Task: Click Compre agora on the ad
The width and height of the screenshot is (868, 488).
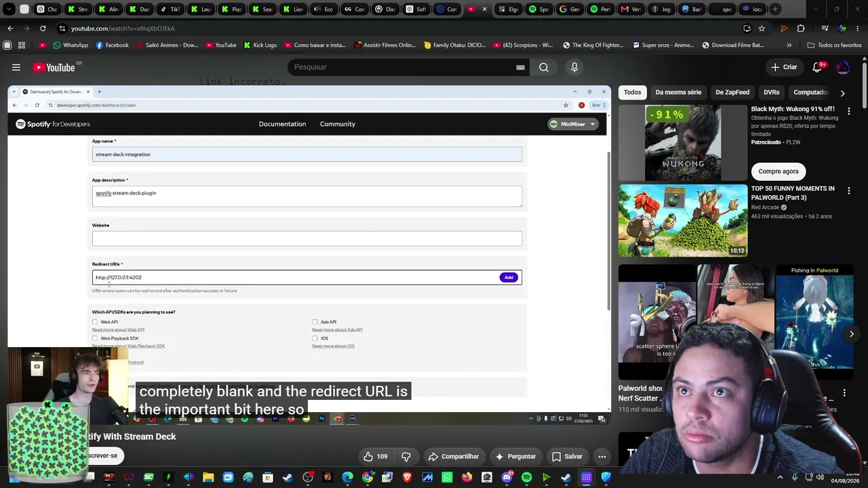Action: pyautogui.click(x=778, y=171)
